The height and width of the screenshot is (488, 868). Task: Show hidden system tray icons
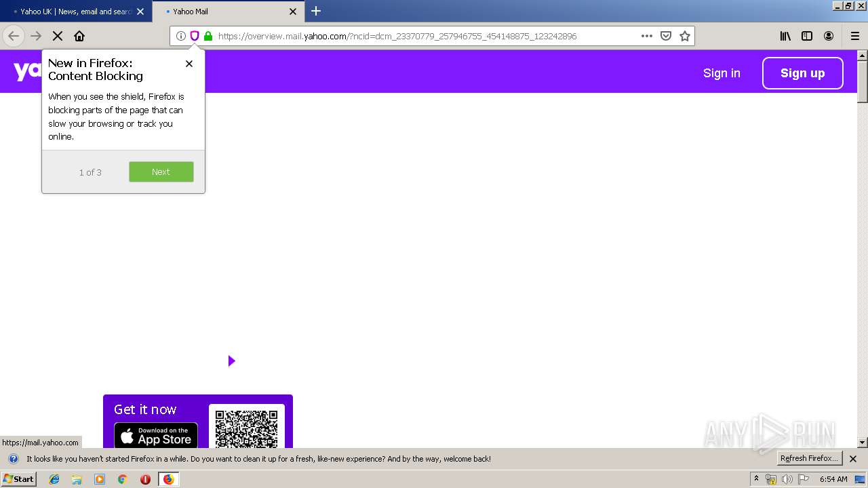(x=757, y=479)
